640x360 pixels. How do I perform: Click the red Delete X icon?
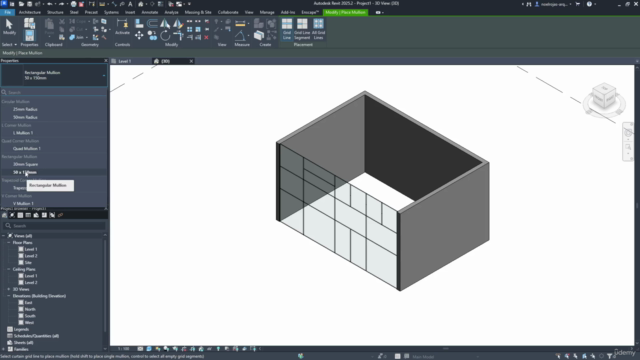coord(207,38)
